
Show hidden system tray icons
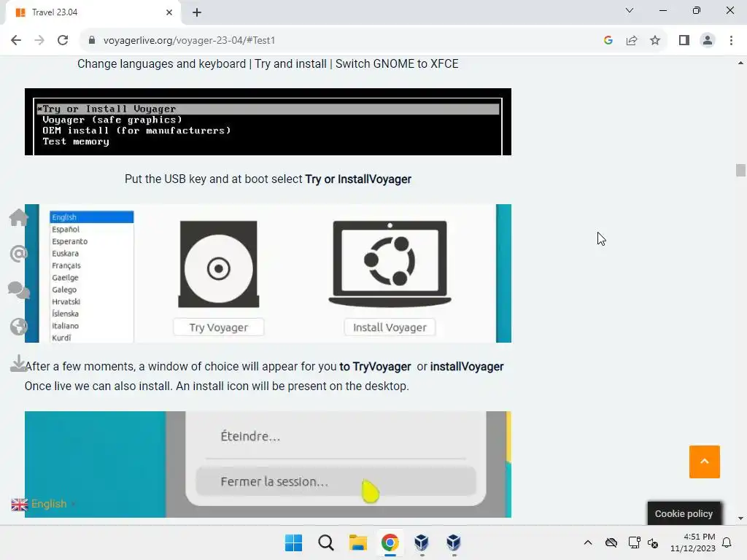(x=588, y=542)
